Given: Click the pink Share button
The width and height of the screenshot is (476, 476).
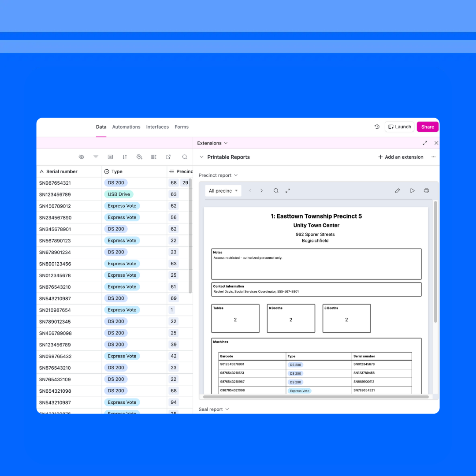Looking at the screenshot, I should pos(427,126).
